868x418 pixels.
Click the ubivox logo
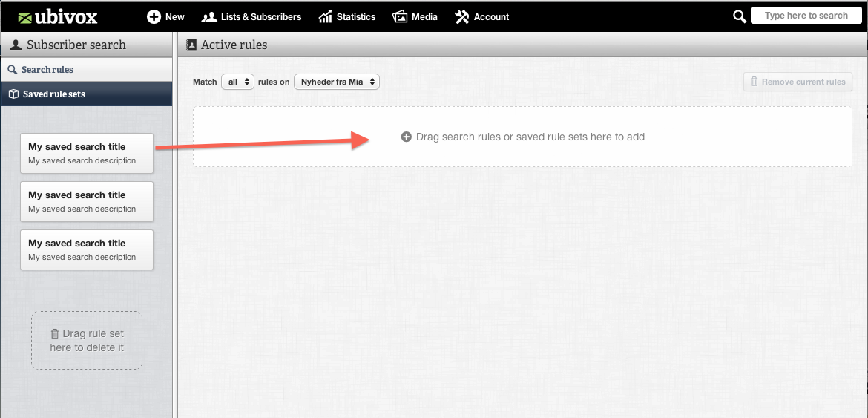(58, 17)
